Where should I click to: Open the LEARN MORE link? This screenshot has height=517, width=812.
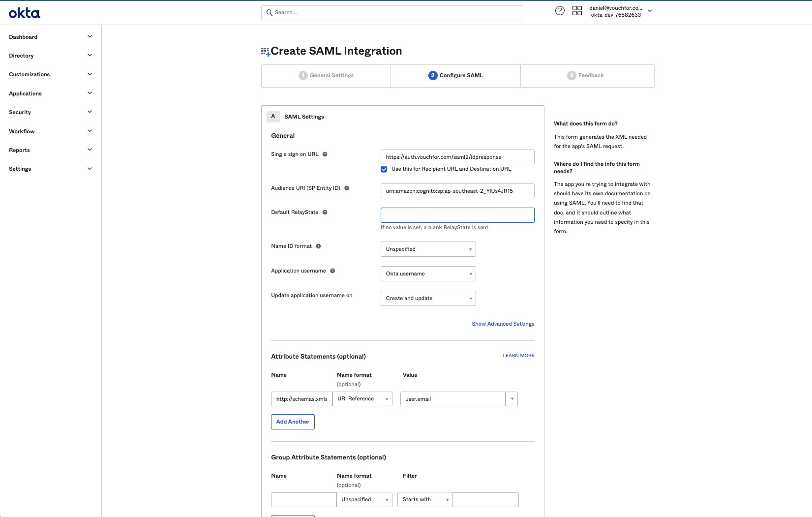(518, 356)
